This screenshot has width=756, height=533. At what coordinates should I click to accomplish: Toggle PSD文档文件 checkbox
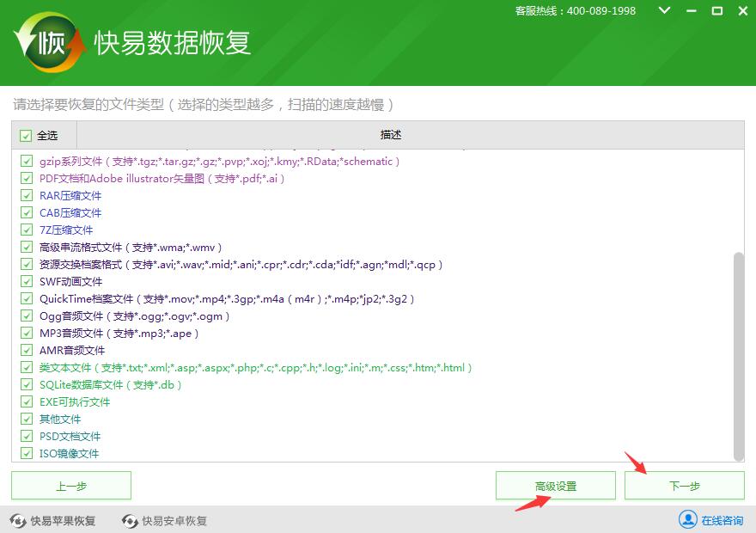pos(27,436)
